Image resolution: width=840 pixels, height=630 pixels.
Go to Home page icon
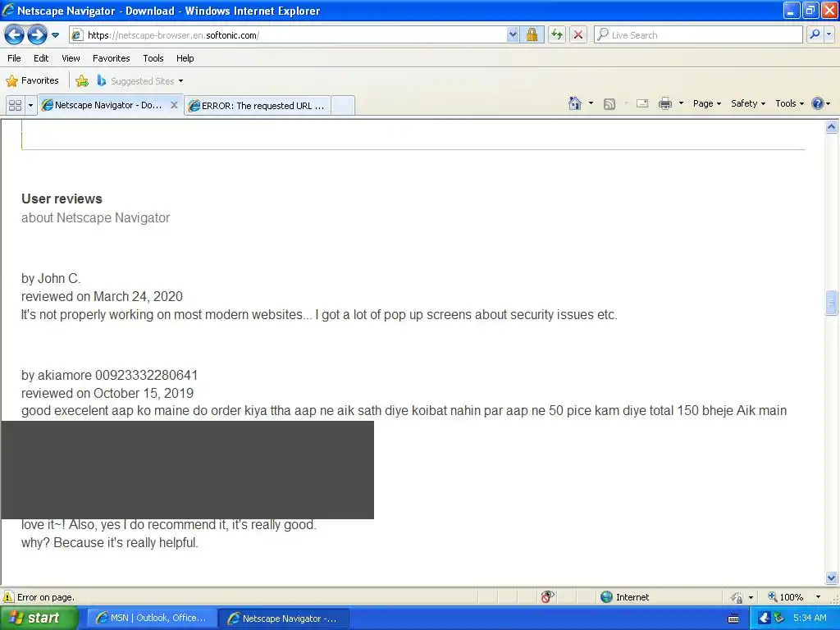[575, 103]
